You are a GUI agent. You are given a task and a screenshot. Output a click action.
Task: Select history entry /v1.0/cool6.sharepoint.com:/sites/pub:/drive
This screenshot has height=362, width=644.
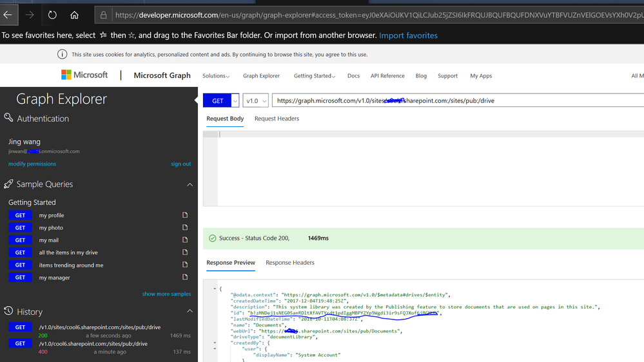click(x=93, y=343)
